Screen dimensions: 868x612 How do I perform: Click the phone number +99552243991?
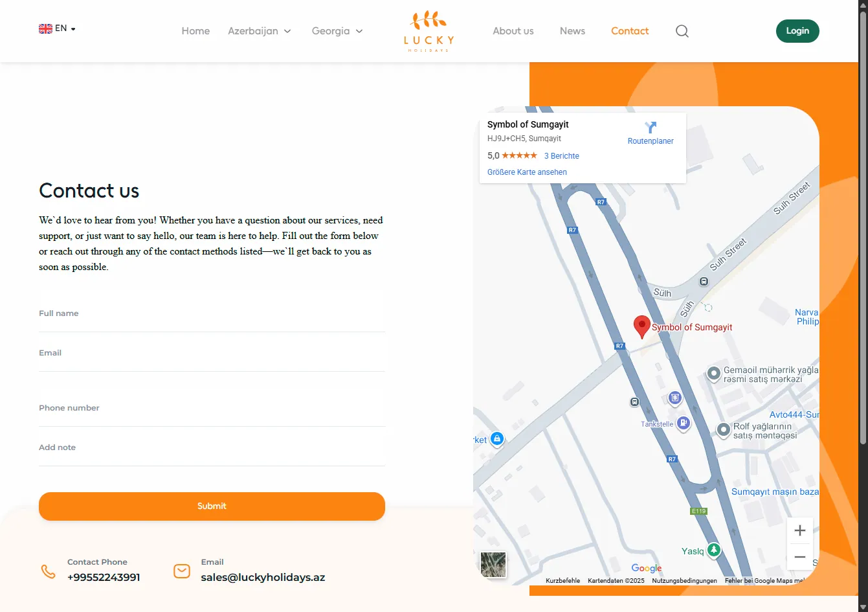(x=104, y=577)
